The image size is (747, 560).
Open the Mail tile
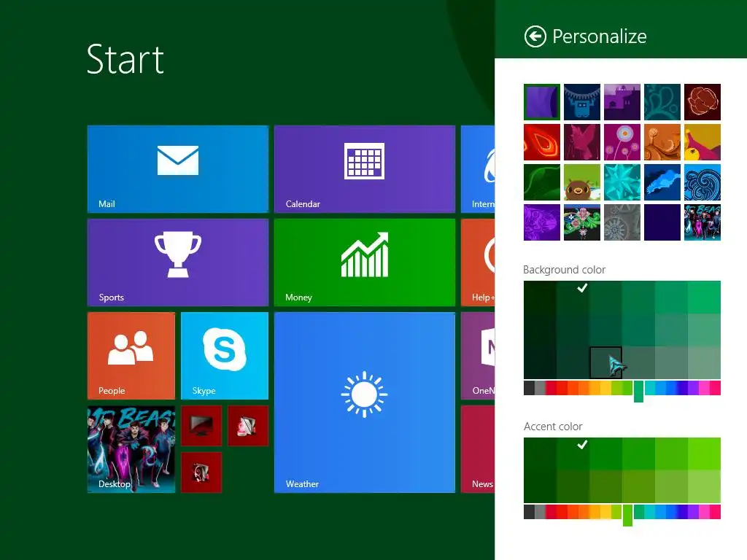click(178, 169)
